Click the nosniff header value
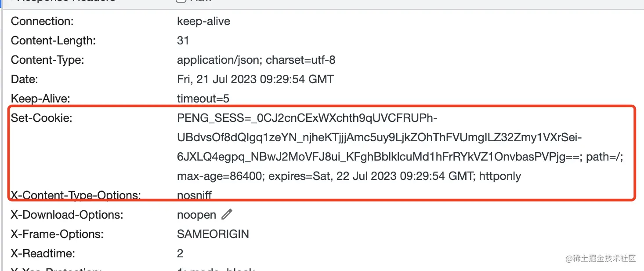644x271 pixels. coord(194,195)
